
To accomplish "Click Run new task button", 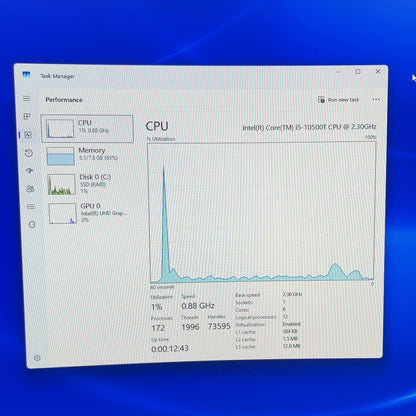I will pyautogui.click(x=338, y=100).
